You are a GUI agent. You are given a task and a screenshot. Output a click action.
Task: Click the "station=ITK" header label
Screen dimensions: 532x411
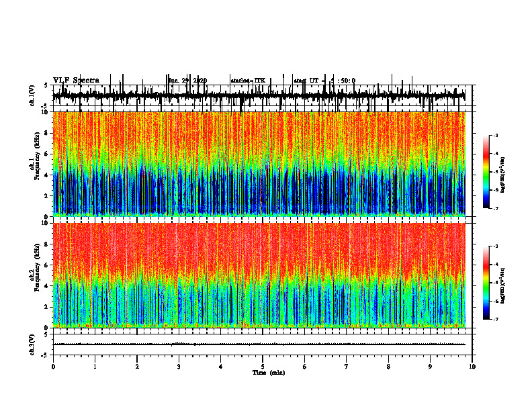click(248, 81)
